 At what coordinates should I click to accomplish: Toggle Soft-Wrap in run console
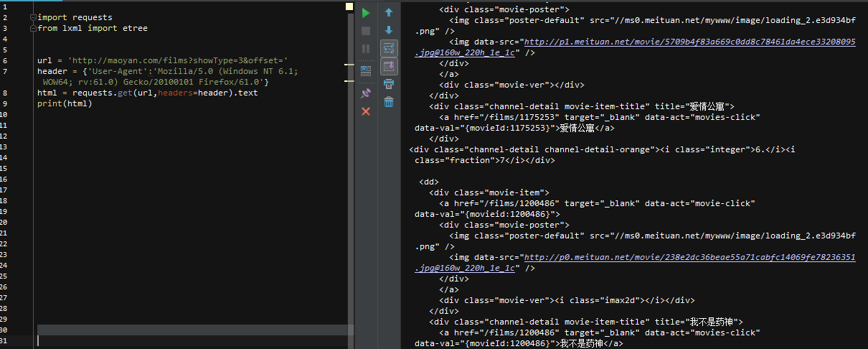coord(389,48)
